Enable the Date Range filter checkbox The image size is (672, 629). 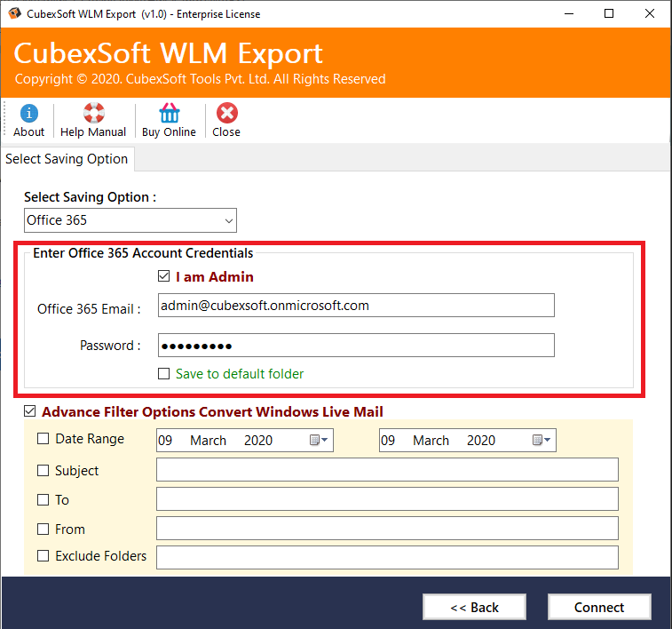point(43,439)
